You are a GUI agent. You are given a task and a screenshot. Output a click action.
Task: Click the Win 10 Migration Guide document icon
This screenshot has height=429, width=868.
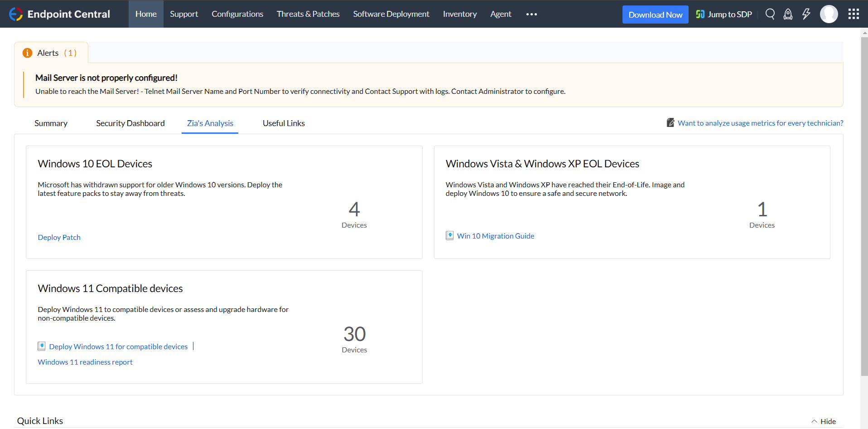tap(449, 236)
